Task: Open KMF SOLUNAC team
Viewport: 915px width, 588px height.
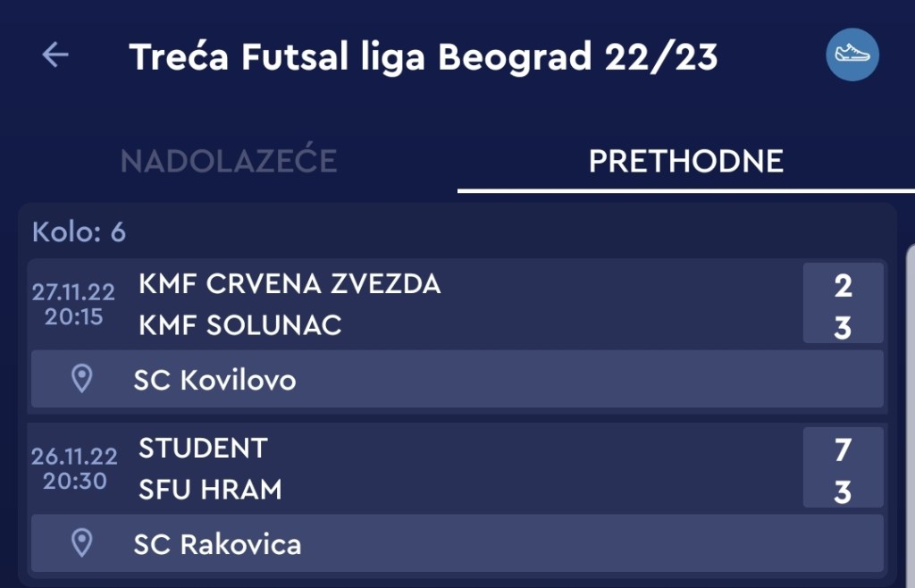Action: (x=240, y=325)
